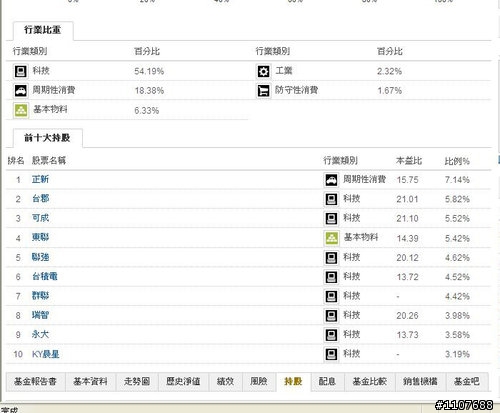Click the 3.19% ratio of KY晨星
Screen dimensions: 500x413
457,354
